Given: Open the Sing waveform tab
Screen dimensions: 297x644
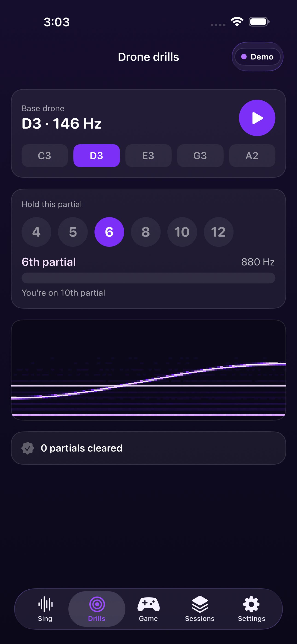Looking at the screenshot, I should click(45, 609).
